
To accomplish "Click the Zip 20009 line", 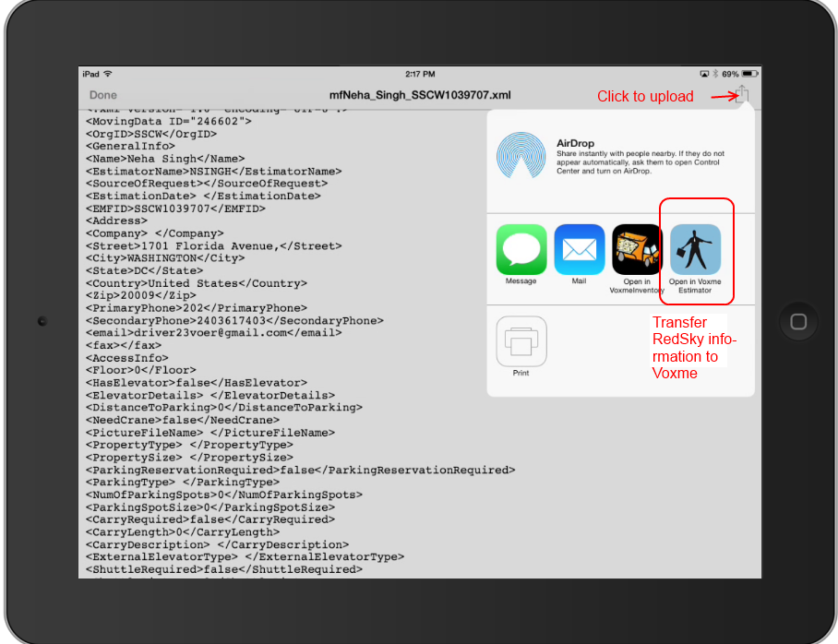I will [x=140, y=295].
